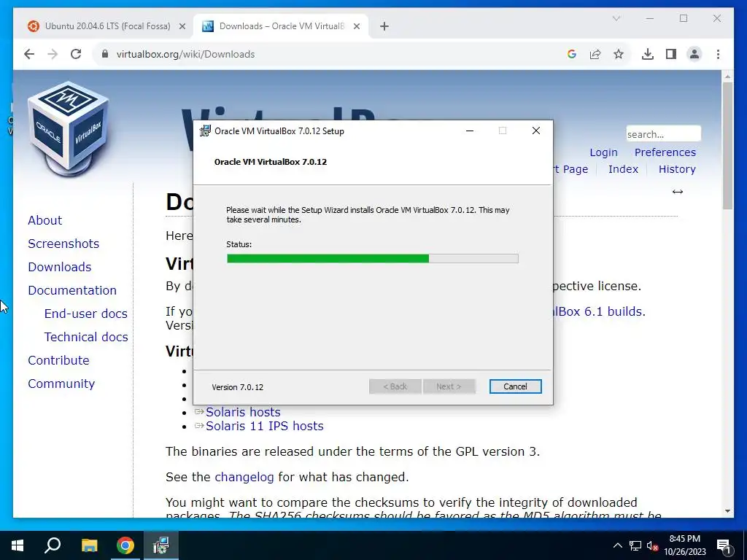Open the Contribute sidebar link
Screen dimensions: 747x560
(x=58, y=360)
